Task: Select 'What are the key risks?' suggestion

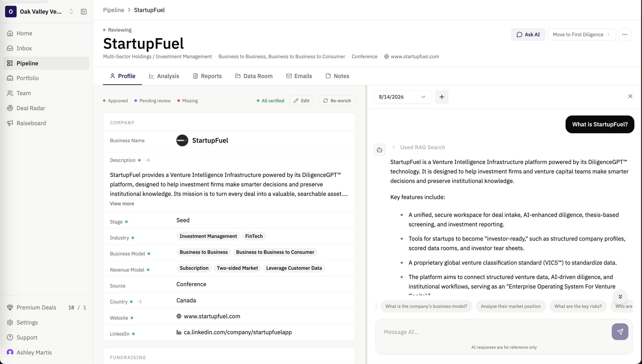Action: click(x=578, y=306)
